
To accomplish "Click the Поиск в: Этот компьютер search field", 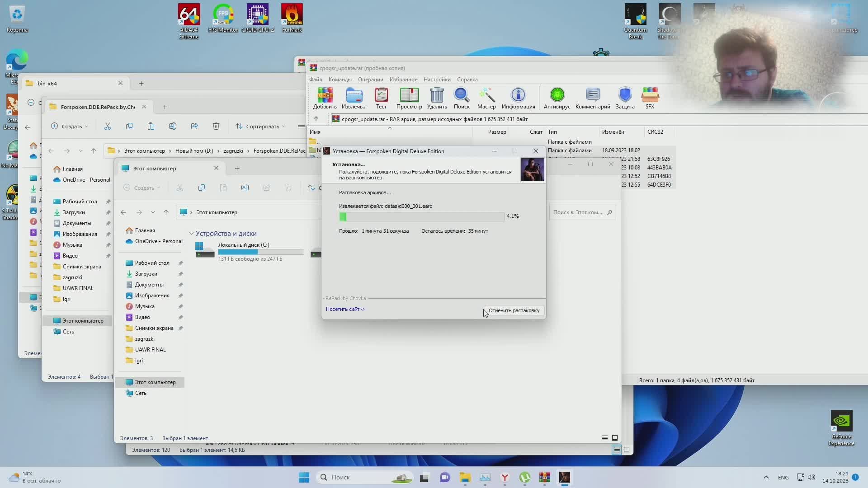I will (x=578, y=212).
